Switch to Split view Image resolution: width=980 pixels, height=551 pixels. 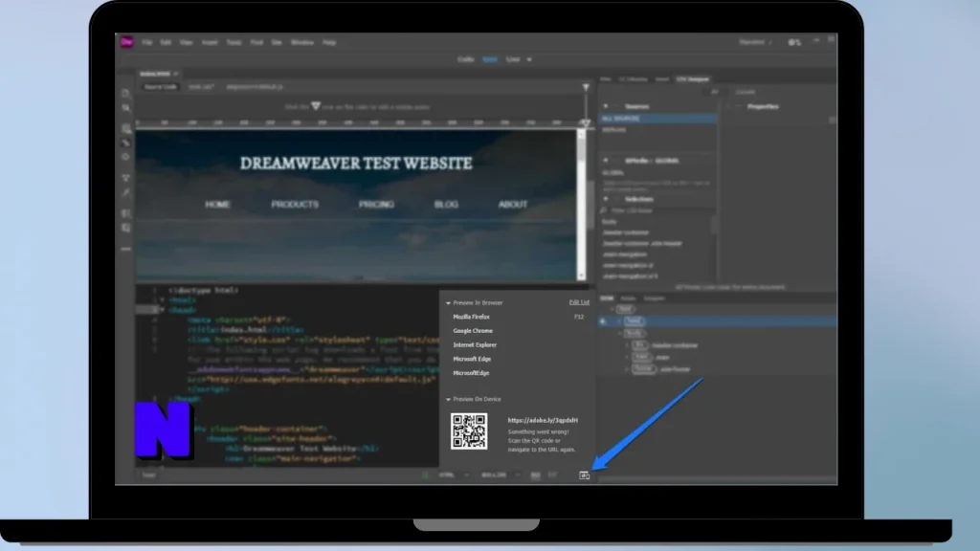490,59
